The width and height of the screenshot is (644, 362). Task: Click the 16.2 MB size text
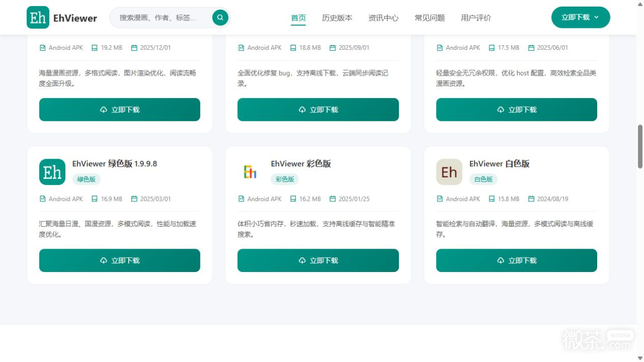[310, 199]
